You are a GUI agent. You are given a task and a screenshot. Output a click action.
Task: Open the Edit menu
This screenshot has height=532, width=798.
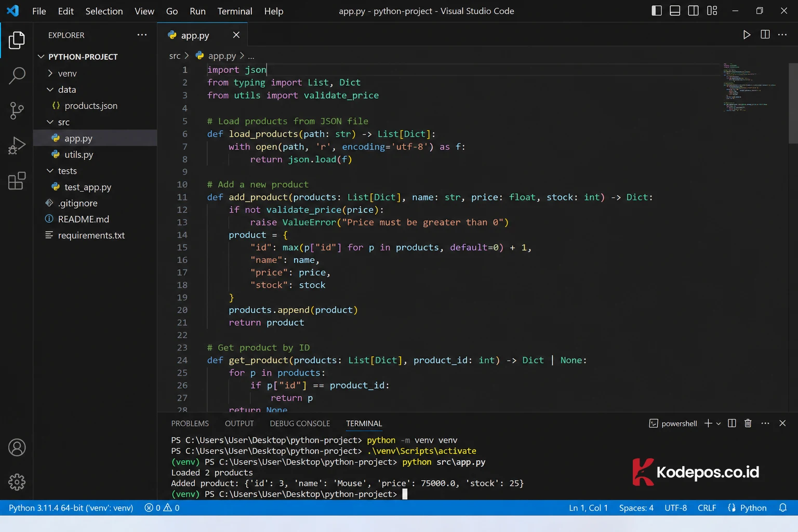[66, 11]
